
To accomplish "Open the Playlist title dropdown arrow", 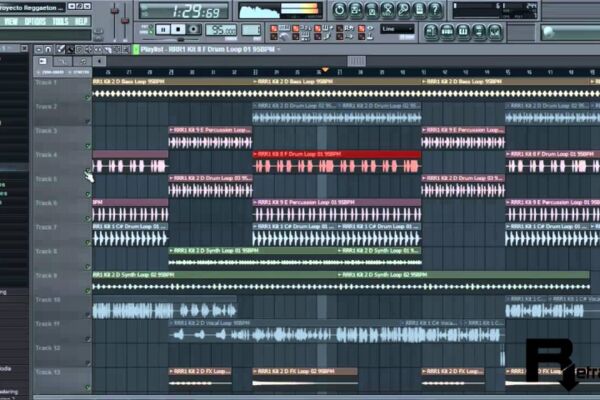I will point(279,49).
